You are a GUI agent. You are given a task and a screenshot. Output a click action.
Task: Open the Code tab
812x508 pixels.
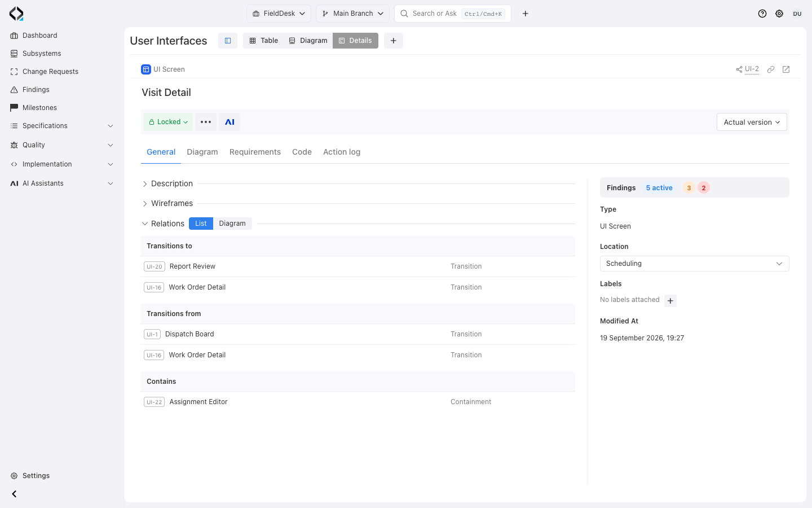coord(302,152)
